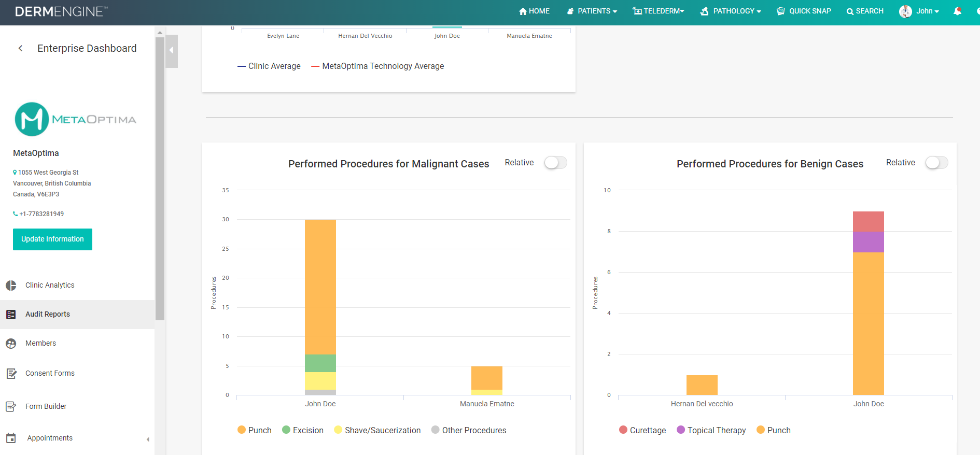
Task: Click the Pathology microscope icon
Action: click(x=704, y=11)
